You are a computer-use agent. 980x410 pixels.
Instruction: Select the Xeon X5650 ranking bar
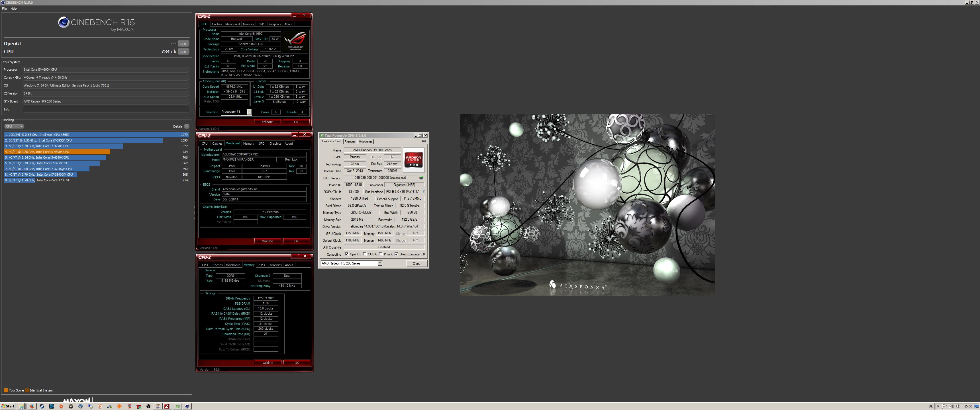96,135
